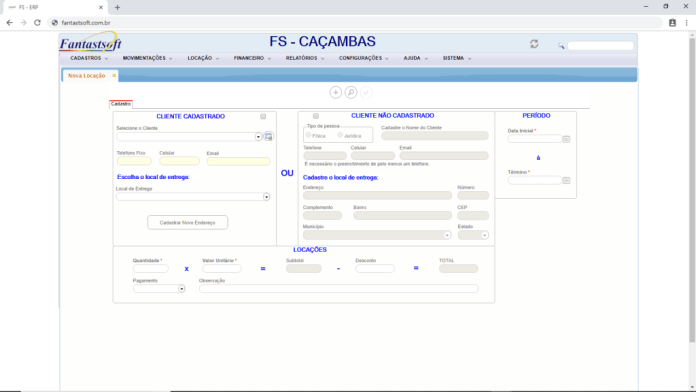Open the browser profile icon
The width and height of the screenshot is (696, 392).
[672, 23]
